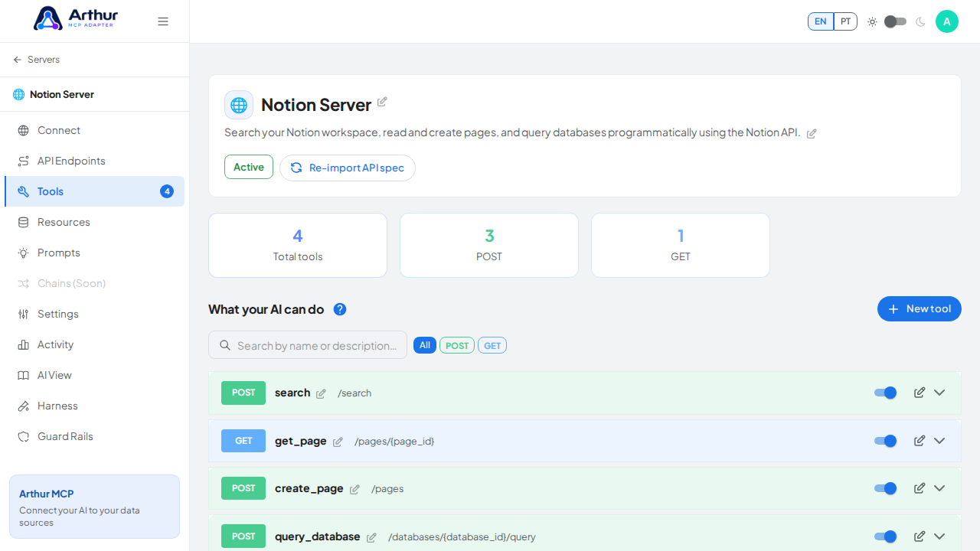Rename search tool pencil icon
This screenshot has height=551, width=980.
pyautogui.click(x=321, y=393)
